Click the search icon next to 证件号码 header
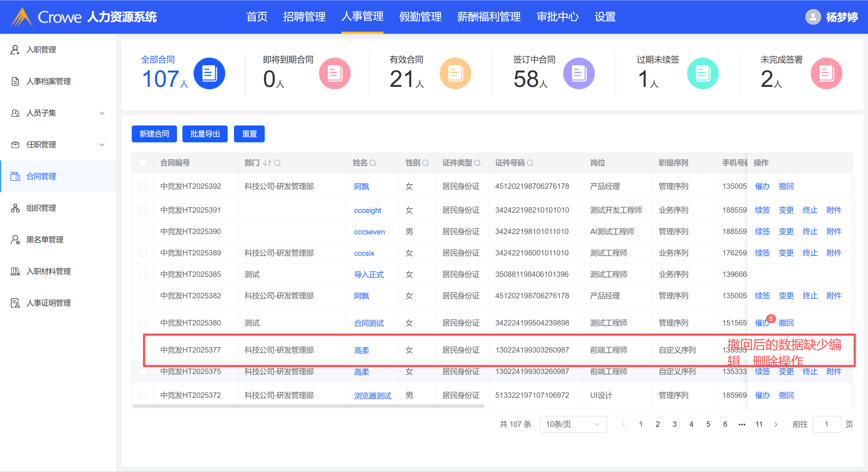868x472 pixels. click(x=530, y=163)
